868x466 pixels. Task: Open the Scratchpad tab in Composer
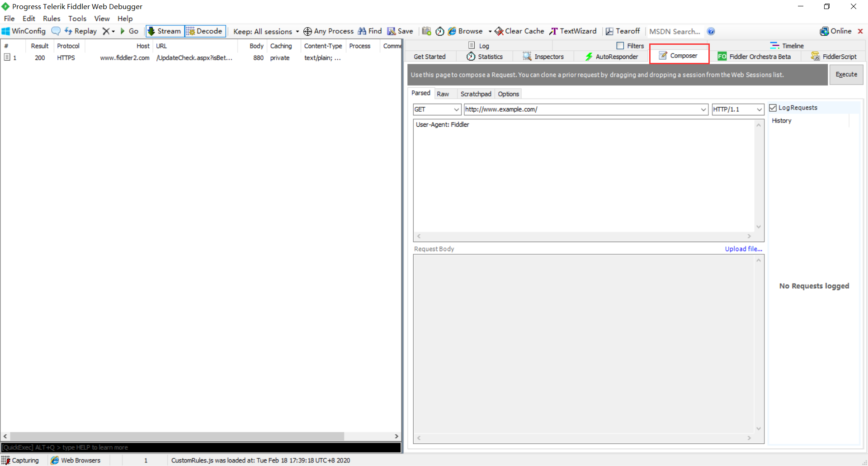coord(476,94)
